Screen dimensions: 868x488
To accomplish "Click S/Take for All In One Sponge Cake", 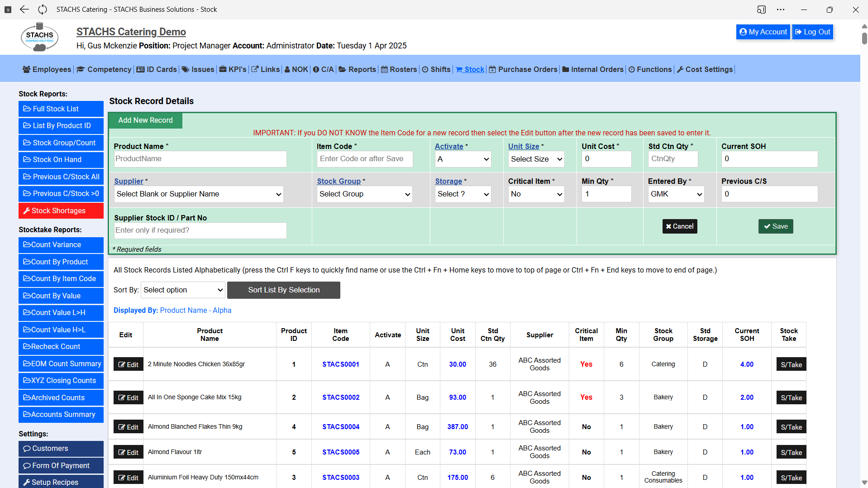I will click(791, 397).
